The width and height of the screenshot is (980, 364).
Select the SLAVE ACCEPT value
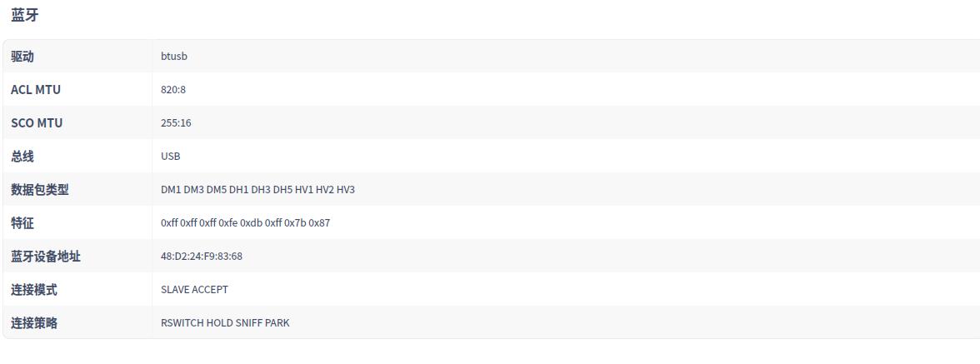coord(194,290)
